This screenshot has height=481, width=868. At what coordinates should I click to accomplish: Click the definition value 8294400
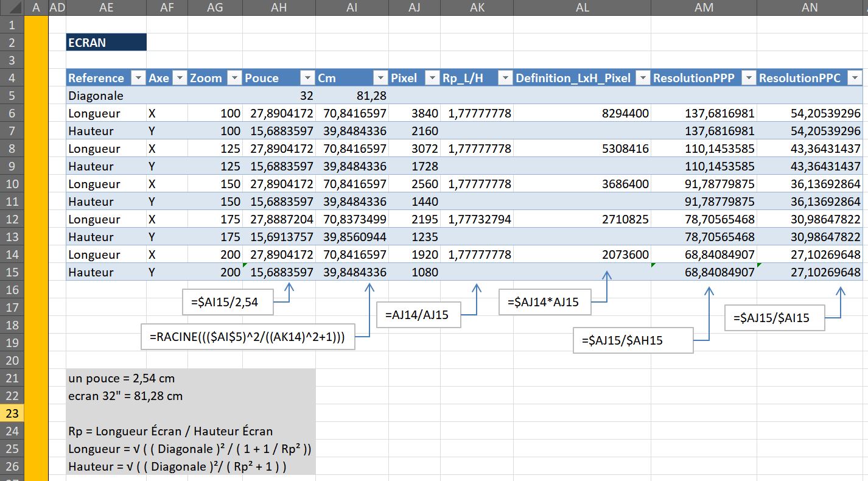pos(583,113)
